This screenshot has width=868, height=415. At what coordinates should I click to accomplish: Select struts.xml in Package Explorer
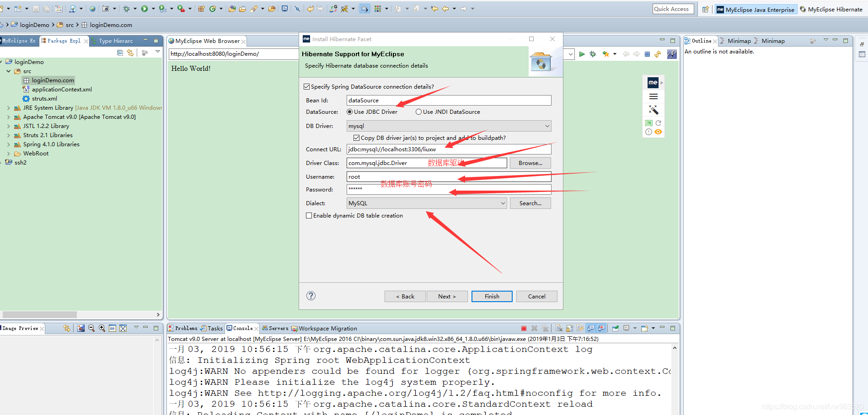pyautogui.click(x=40, y=99)
